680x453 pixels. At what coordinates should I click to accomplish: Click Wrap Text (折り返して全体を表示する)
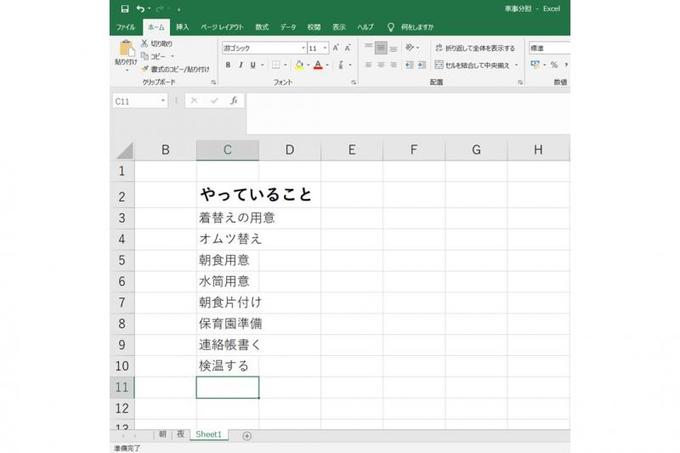pyautogui.click(x=475, y=48)
